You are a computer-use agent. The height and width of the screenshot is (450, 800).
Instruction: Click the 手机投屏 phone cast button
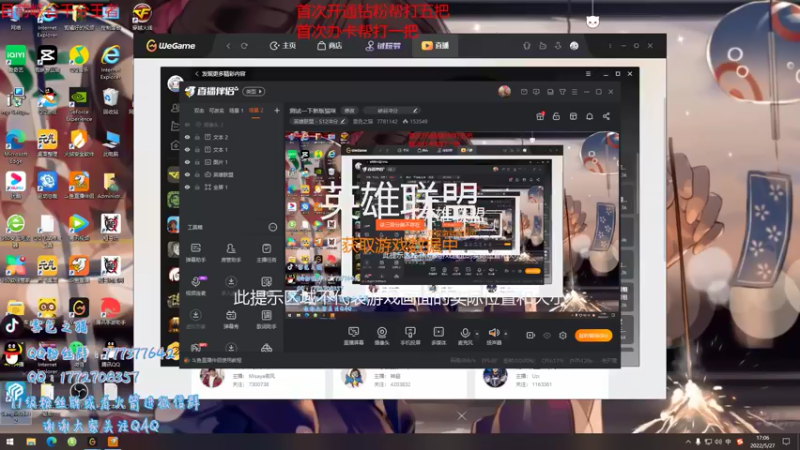point(410,336)
